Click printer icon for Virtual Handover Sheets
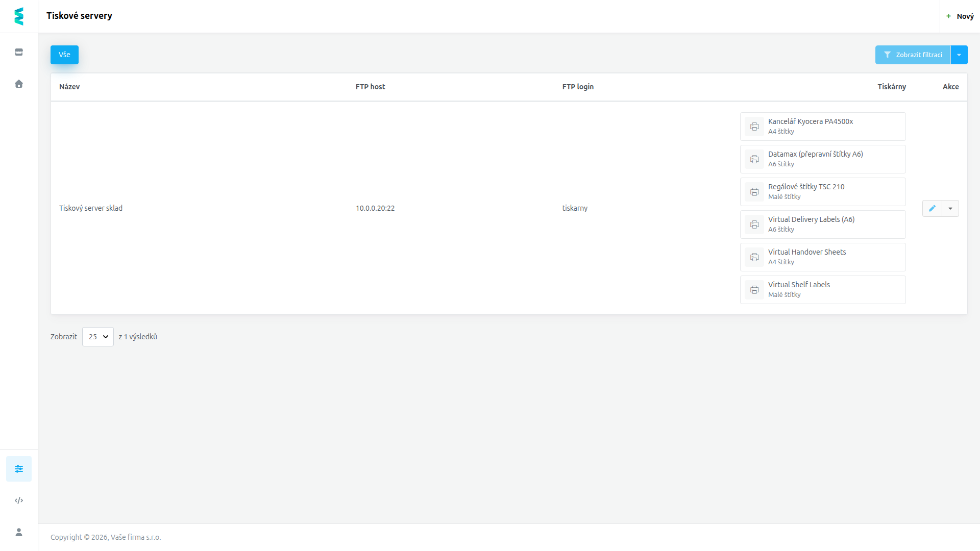 click(x=754, y=257)
